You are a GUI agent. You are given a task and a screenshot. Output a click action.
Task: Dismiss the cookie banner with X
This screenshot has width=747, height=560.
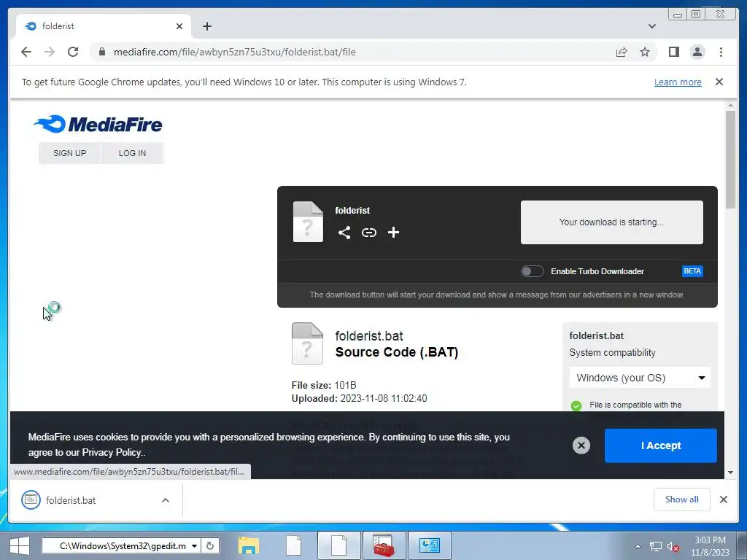(x=581, y=446)
